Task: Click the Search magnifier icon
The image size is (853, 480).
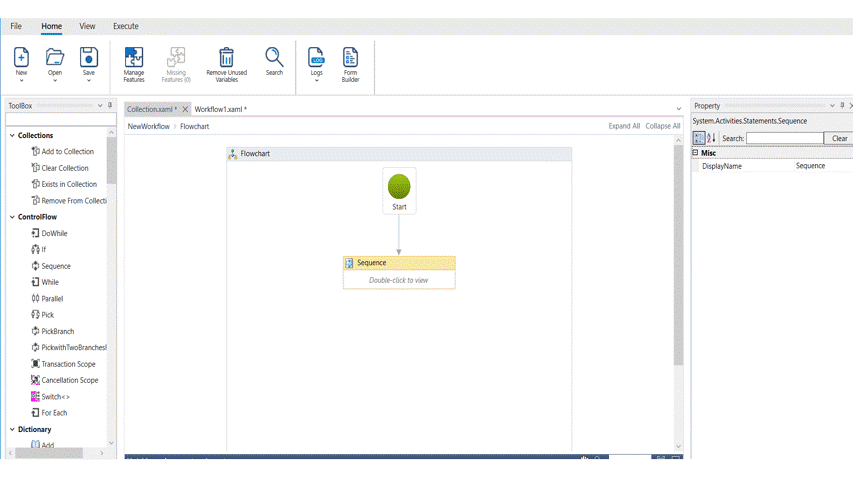Action: click(x=274, y=58)
